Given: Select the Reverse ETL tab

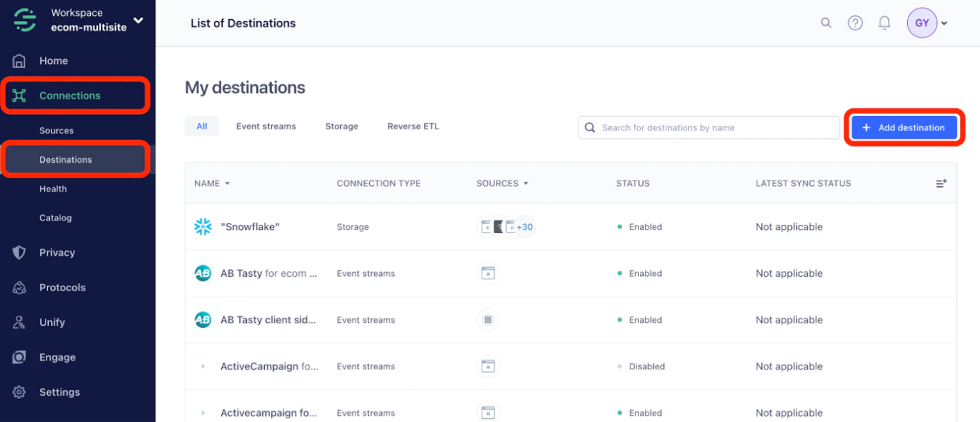Looking at the screenshot, I should [x=413, y=126].
